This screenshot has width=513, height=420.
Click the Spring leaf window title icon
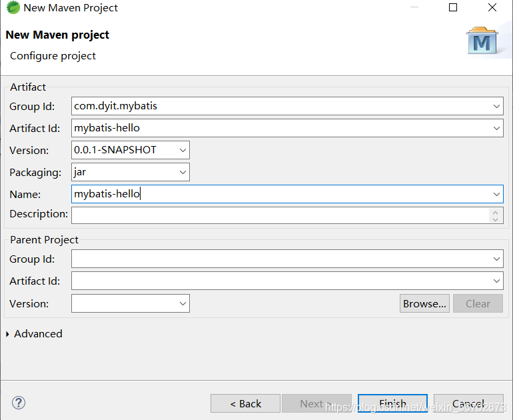(13, 7)
